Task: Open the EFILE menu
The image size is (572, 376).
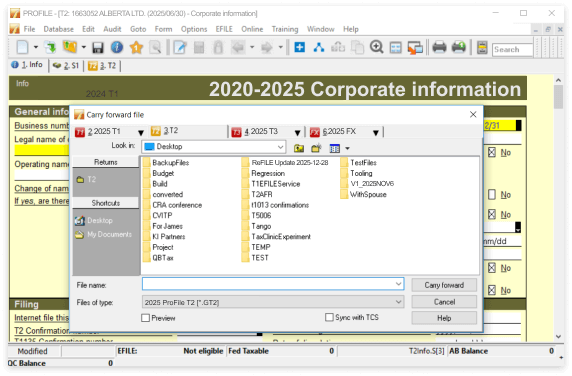Action: coord(224,29)
